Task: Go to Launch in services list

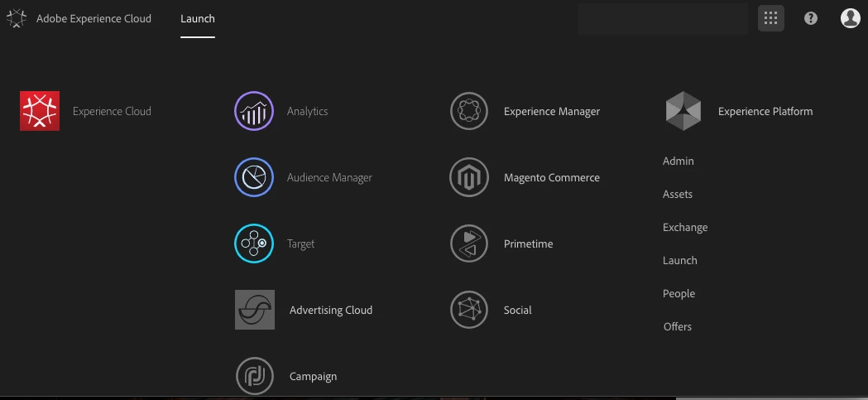Action: click(680, 260)
